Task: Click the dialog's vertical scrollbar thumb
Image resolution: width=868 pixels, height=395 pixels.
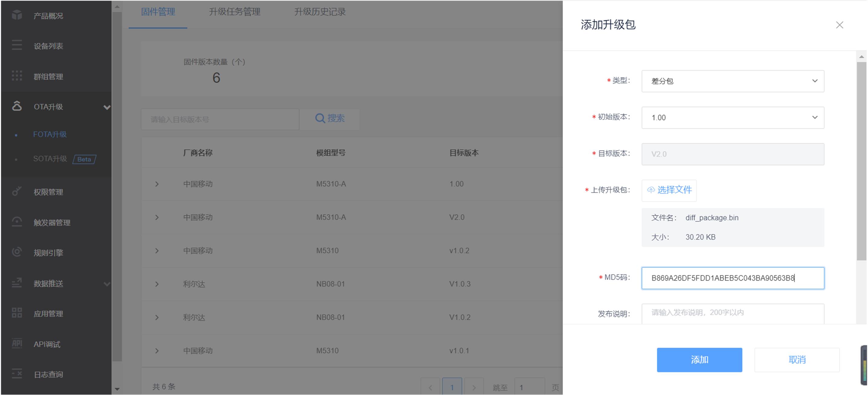Action: click(x=862, y=161)
